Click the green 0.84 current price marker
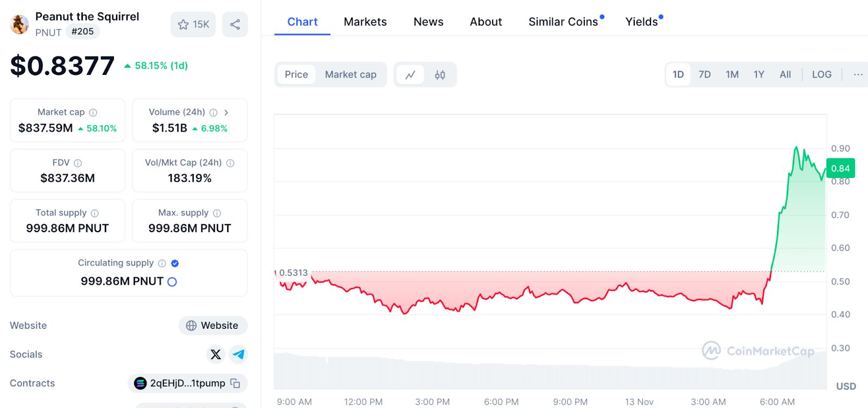Viewport: 868px width, 408px height. coord(840,168)
